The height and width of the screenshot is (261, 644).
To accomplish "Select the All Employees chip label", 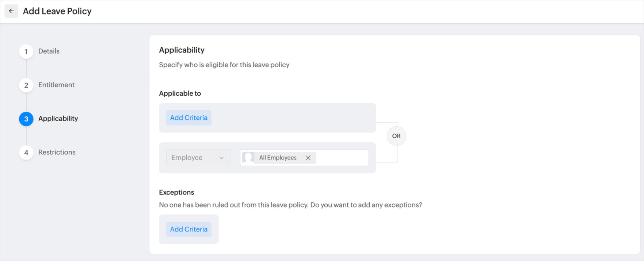I will coord(278,158).
